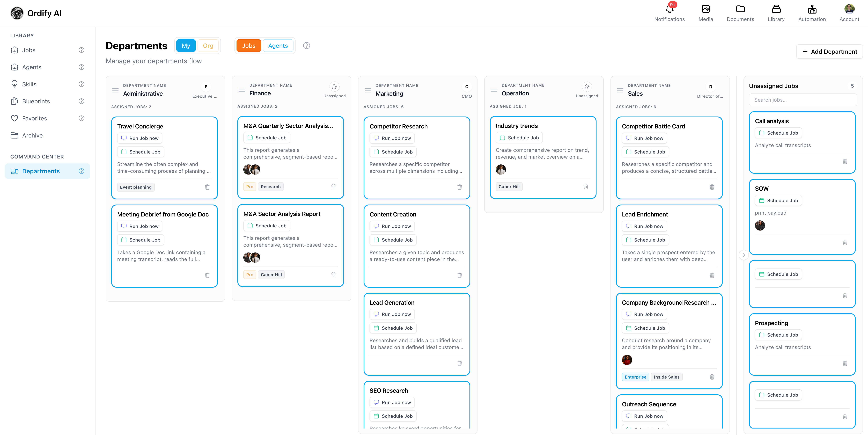The image size is (868, 435).
Task: Delete the Company Background Research card
Action: pyautogui.click(x=712, y=377)
